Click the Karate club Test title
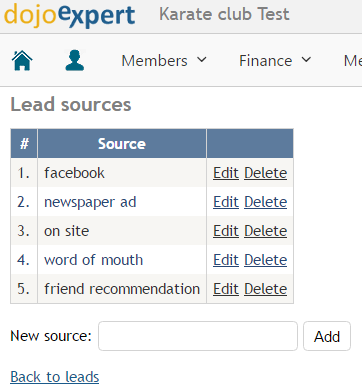The width and height of the screenshot is (362, 391). (x=224, y=14)
